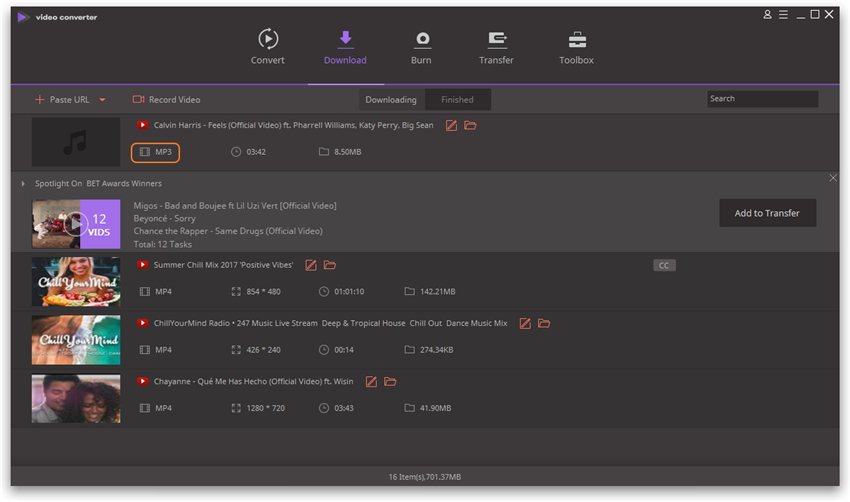The width and height of the screenshot is (850, 502).
Task: Open ChillYourMind Radio thumbnail
Action: 76,340
